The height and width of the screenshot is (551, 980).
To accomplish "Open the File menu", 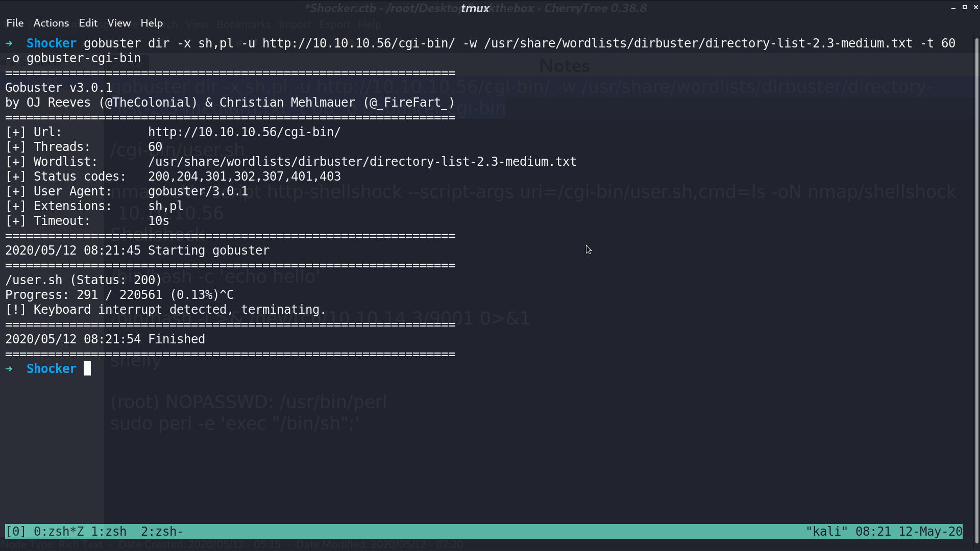I will point(15,23).
